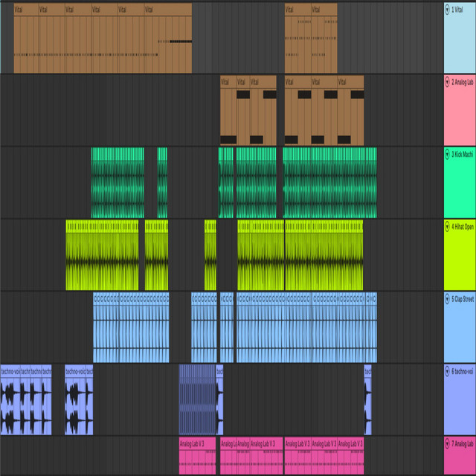Fold the 4 Hihat Open track
This screenshot has height=476, width=476.
coord(447,226)
